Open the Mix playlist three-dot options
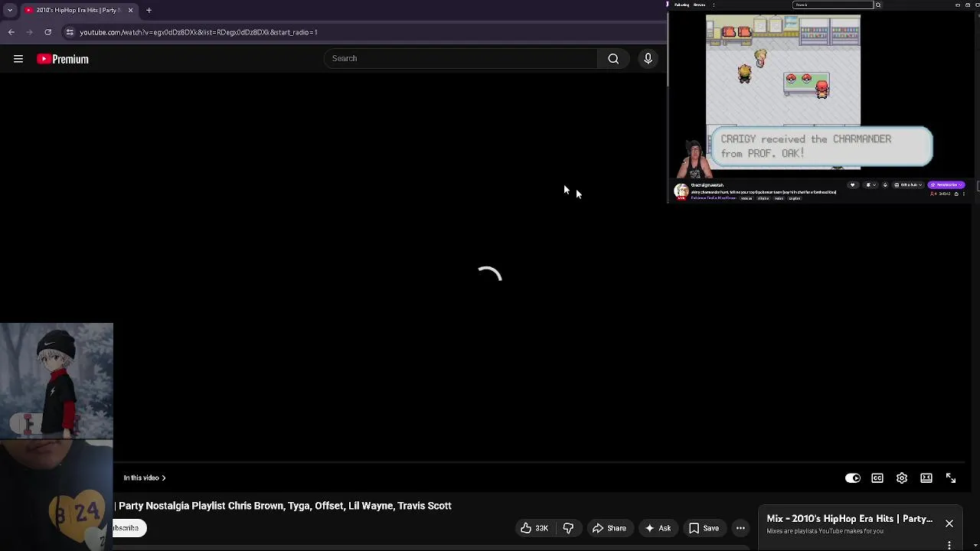Screen dimensions: 980x551 coord(949,546)
